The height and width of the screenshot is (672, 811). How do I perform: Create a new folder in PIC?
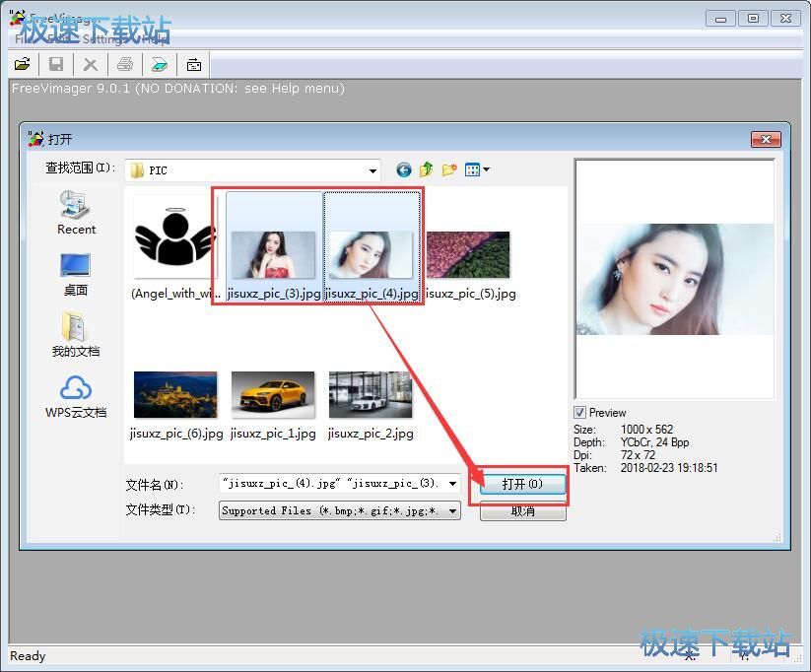[449, 169]
